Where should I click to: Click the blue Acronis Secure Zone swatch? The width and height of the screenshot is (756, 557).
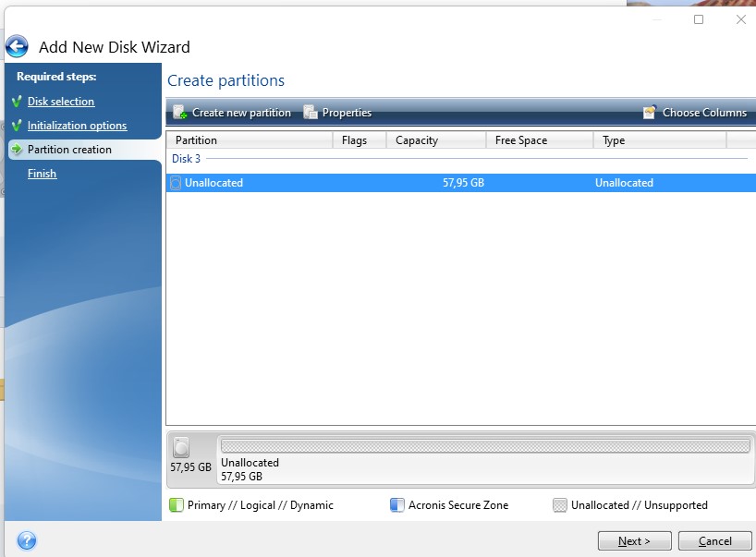pyautogui.click(x=396, y=505)
